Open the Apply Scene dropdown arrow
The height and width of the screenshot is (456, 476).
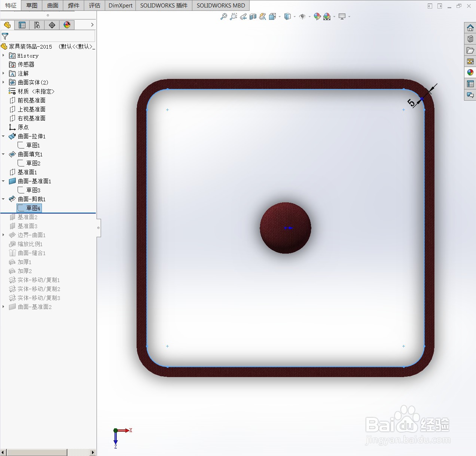pos(334,16)
